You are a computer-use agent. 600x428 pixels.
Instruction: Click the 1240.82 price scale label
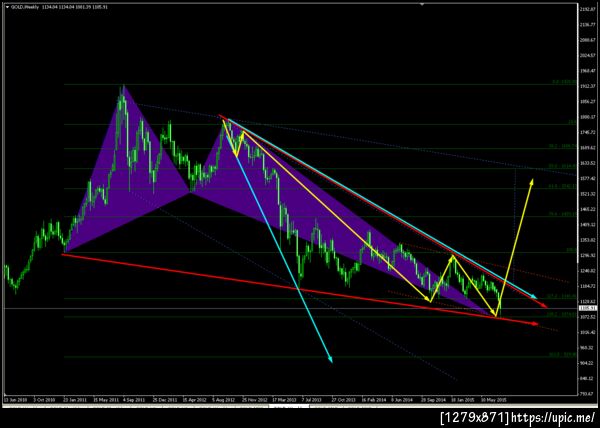587,271
